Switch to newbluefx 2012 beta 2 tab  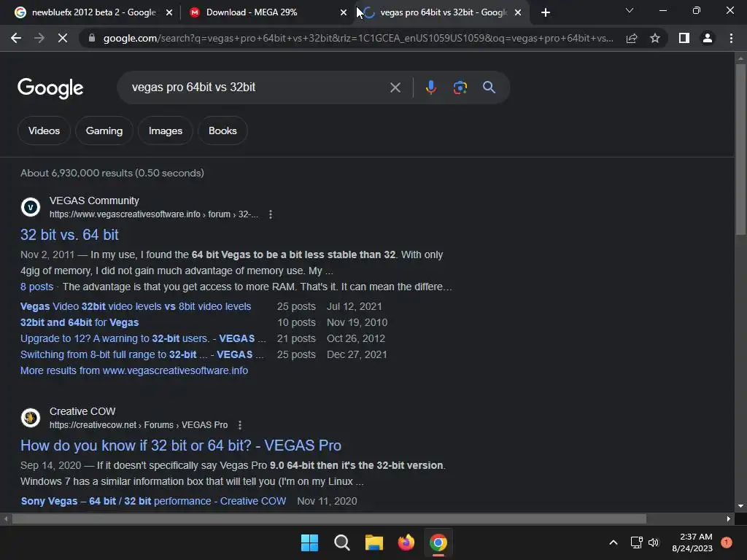[93, 12]
